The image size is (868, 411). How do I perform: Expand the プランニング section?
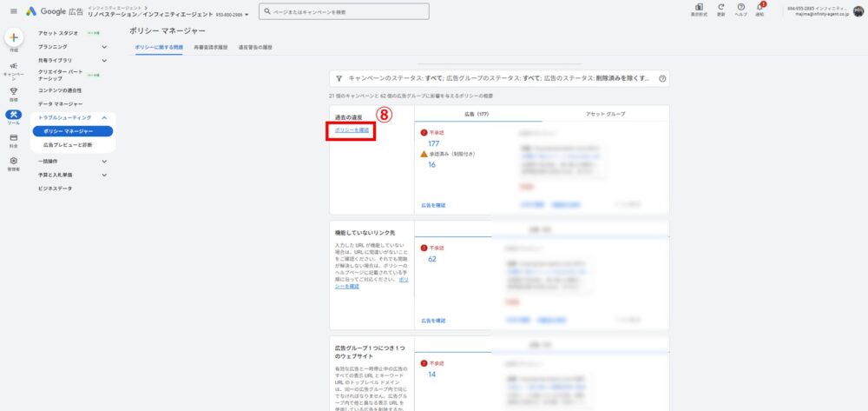104,46
